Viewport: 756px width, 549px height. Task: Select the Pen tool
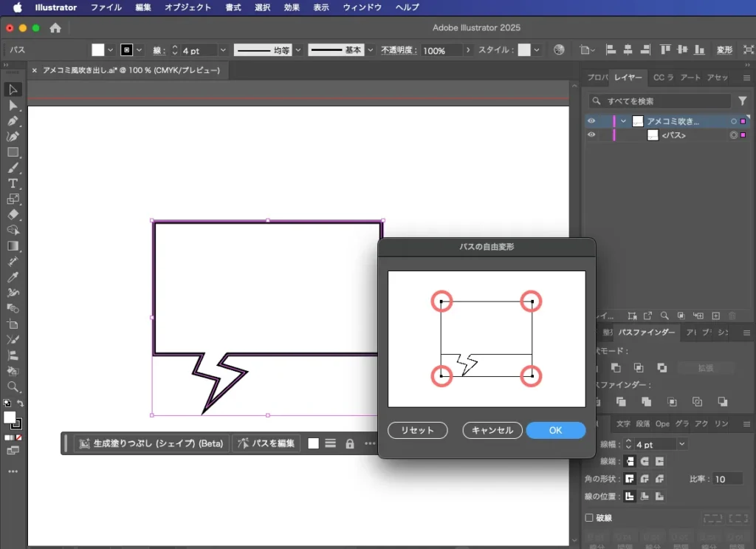(x=13, y=121)
